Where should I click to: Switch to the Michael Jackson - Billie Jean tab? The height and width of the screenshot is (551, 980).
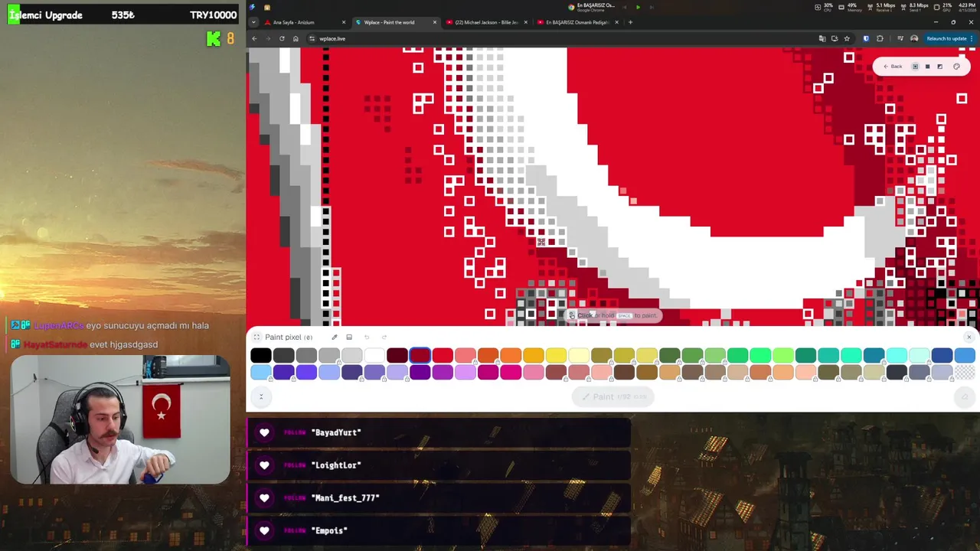(486, 22)
